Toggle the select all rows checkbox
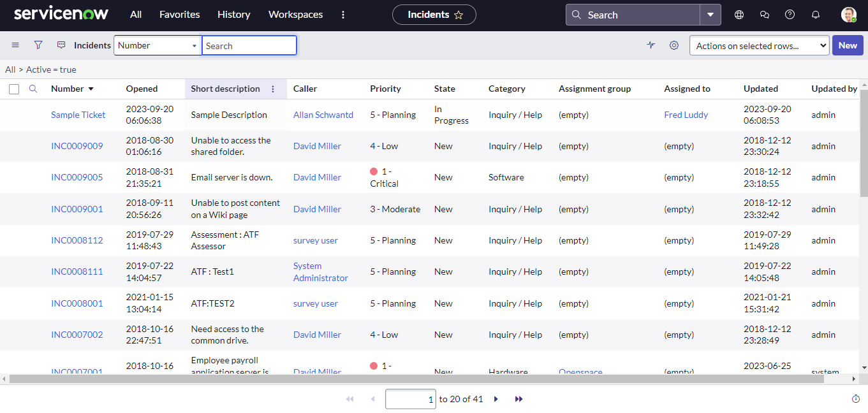Viewport: 868px width, 413px height. (14, 89)
